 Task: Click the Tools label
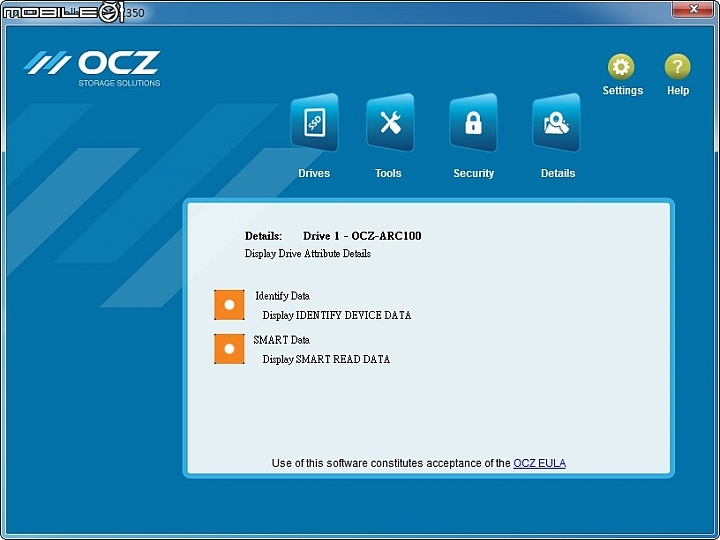pos(388,173)
